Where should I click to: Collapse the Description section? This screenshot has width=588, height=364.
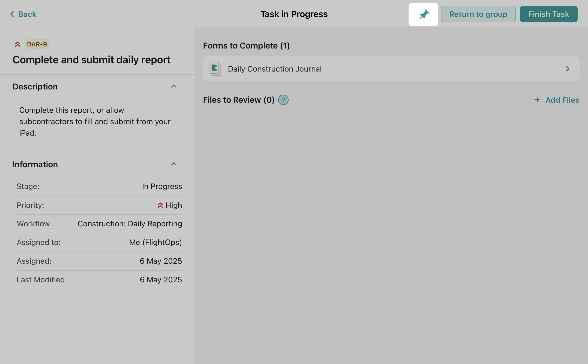[174, 86]
